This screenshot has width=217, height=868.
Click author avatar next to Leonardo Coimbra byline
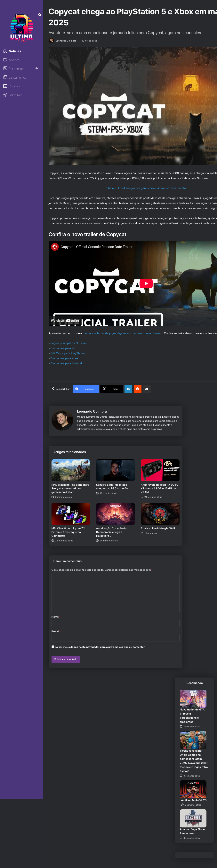(x=51, y=40)
